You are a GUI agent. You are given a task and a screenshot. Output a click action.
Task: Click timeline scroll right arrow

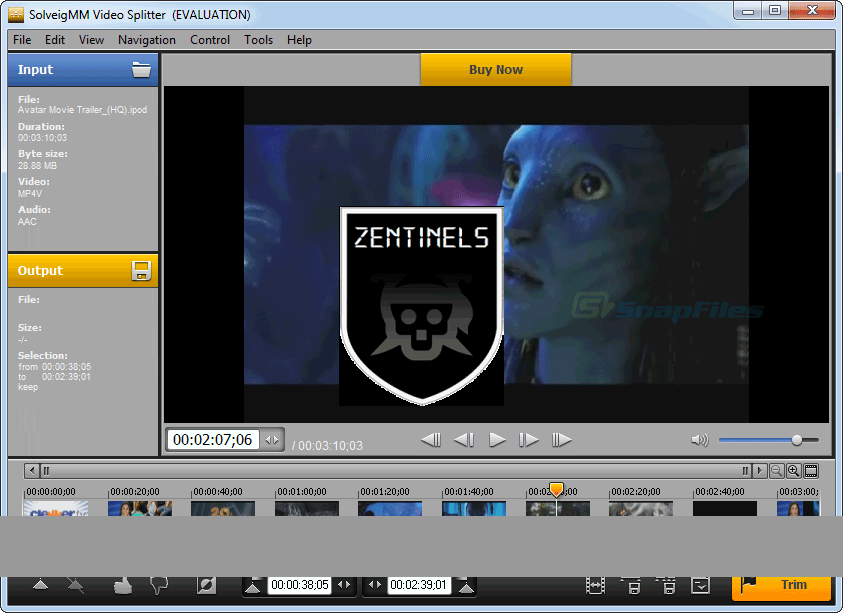(x=759, y=471)
